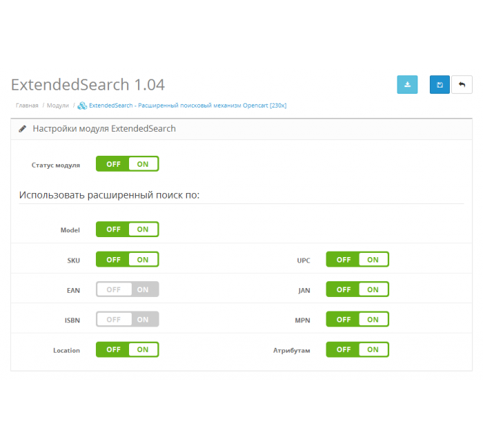Toggle the MPN search switch
483x448 pixels.
(357, 319)
